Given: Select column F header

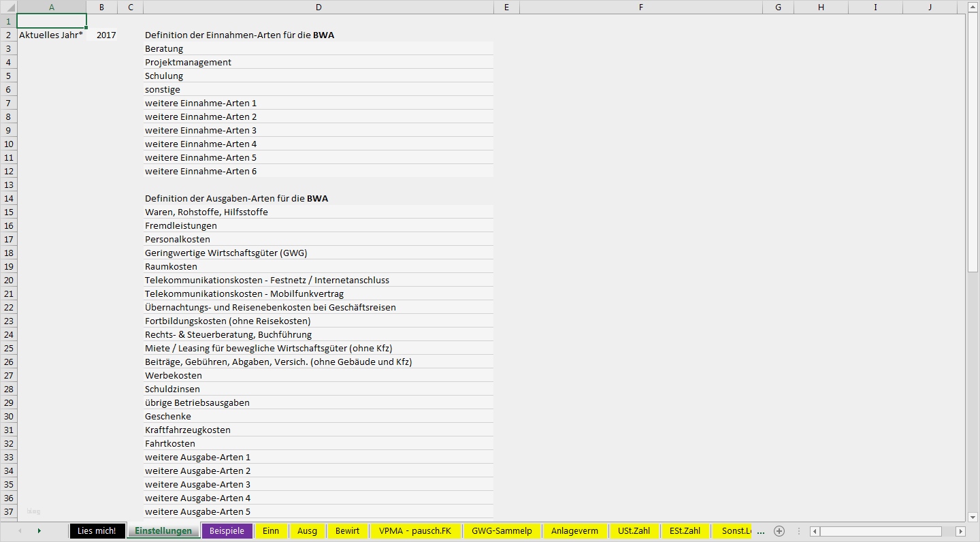Looking at the screenshot, I should tap(641, 7).
